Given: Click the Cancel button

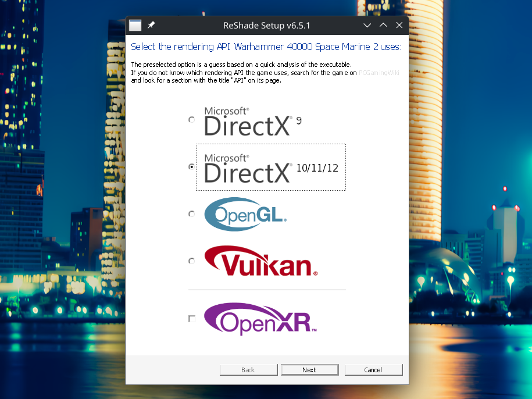Looking at the screenshot, I should coord(373,370).
